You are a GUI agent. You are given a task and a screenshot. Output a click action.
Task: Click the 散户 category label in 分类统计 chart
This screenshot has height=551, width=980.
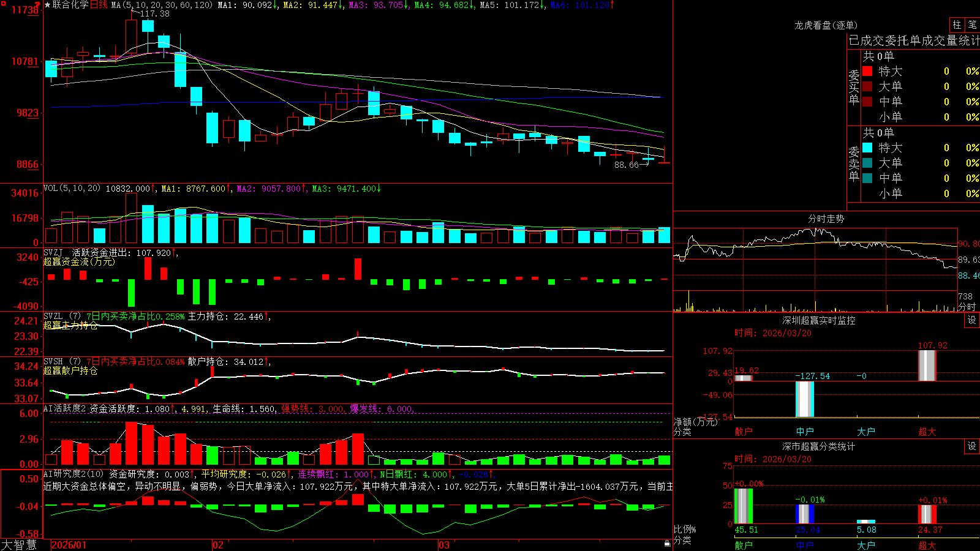tap(744, 545)
